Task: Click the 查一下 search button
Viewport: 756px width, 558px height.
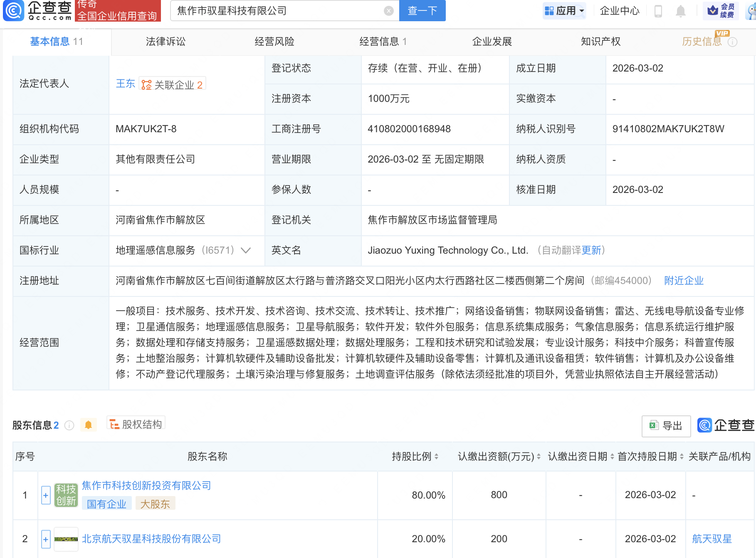Action: click(422, 11)
